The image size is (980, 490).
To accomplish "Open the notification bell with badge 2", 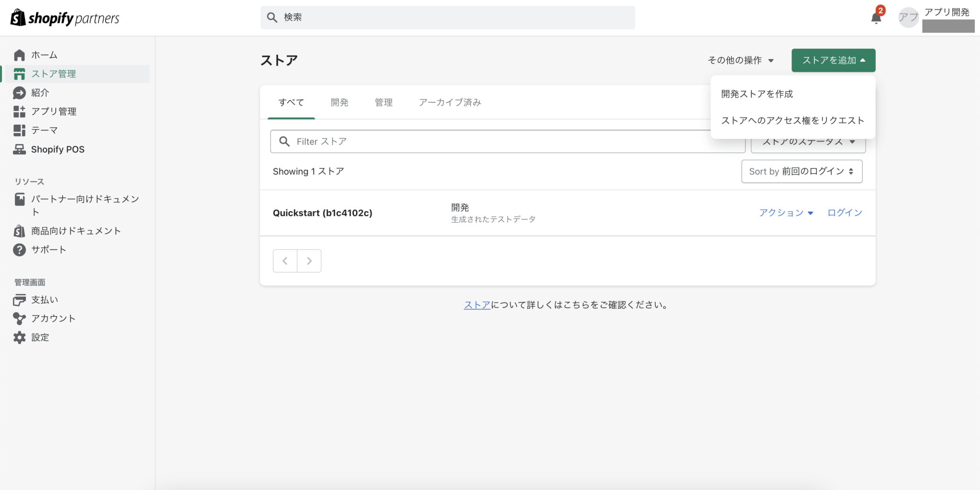I will coord(877,17).
